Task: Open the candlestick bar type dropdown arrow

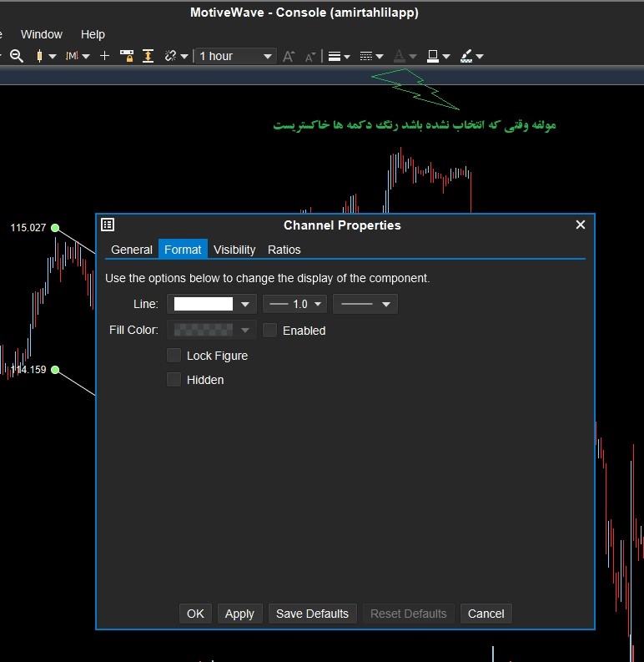Action: point(53,56)
